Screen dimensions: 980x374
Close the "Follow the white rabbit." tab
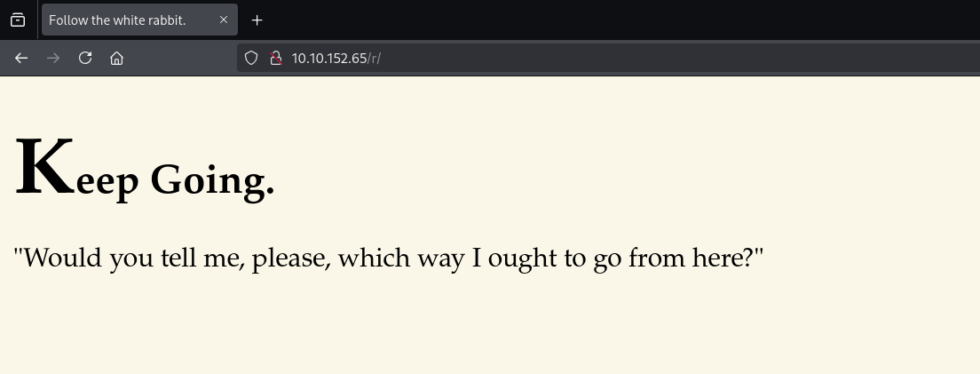click(x=224, y=20)
